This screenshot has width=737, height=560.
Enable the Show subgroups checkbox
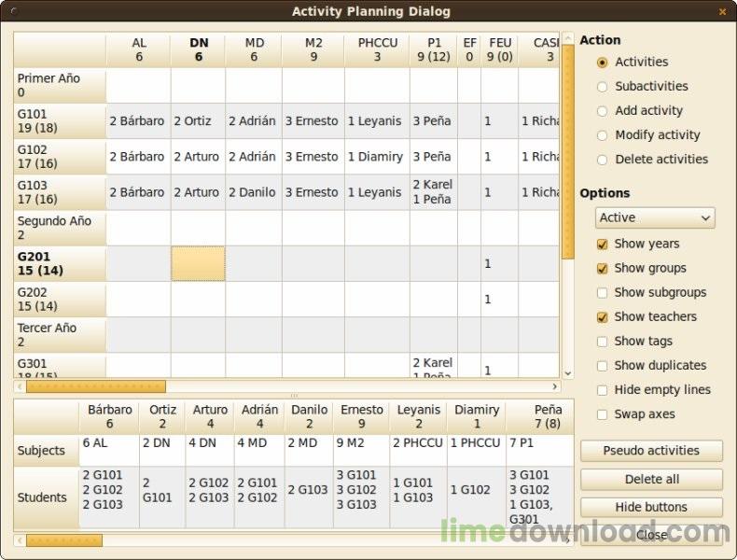(602, 293)
